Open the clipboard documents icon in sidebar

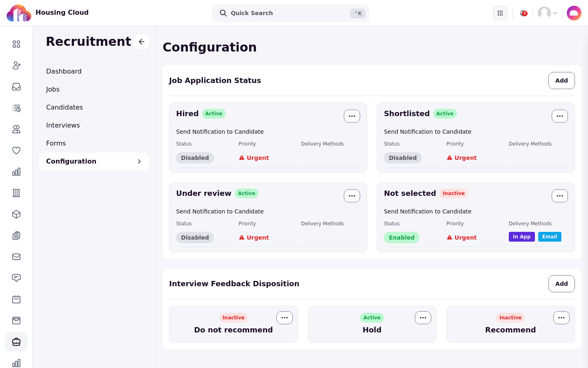click(x=16, y=236)
